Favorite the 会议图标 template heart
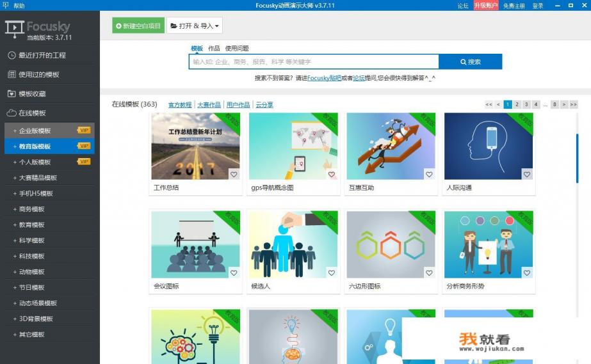The image size is (591, 364). 234,273
